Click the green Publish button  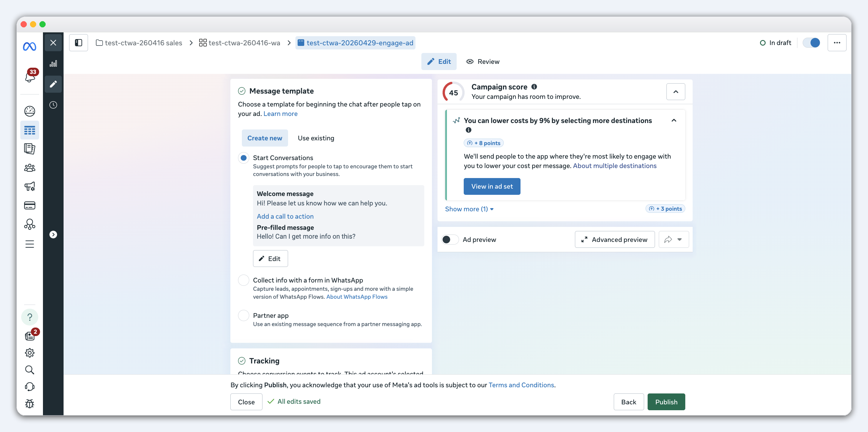[666, 402]
